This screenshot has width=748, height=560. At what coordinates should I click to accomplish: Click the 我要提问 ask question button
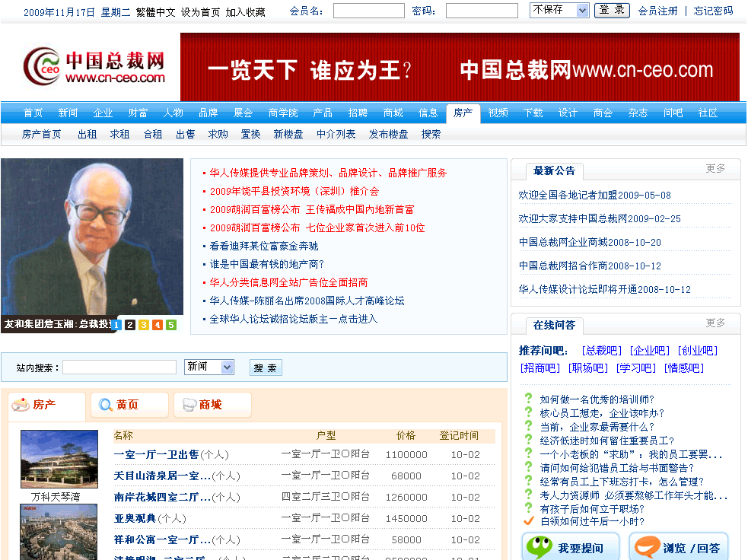click(571, 547)
